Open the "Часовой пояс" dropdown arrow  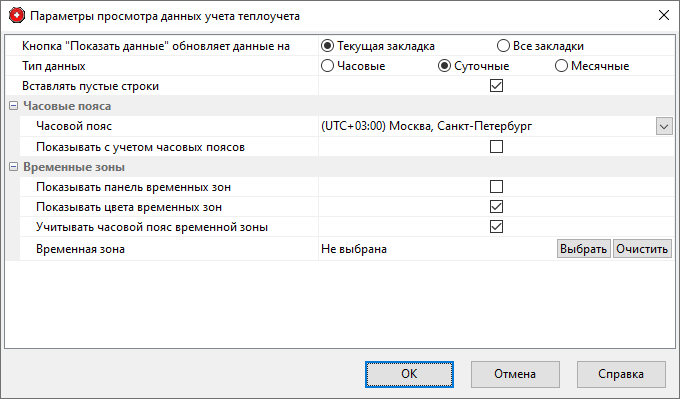[x=664, y=127]
